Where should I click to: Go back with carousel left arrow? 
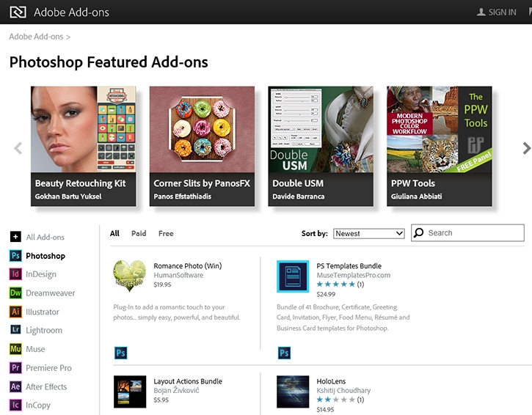18,148
